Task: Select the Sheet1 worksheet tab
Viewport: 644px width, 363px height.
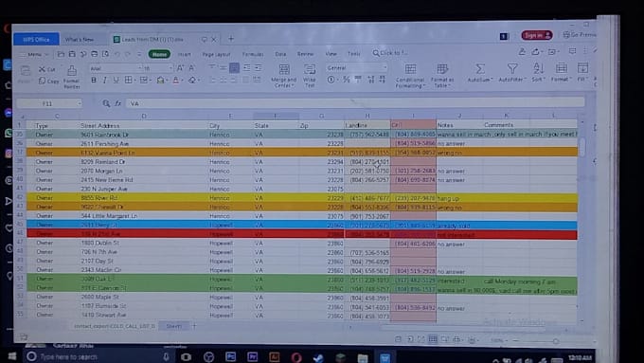Action: (173, 326)
